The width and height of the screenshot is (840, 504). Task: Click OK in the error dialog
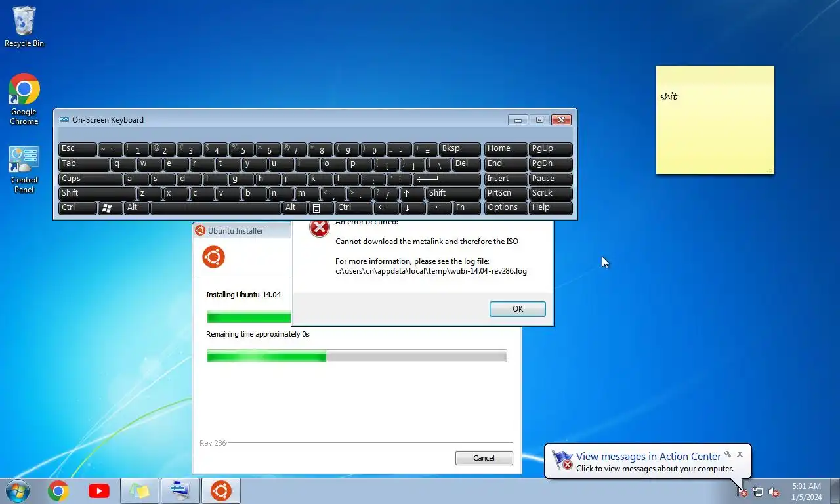pos(518,309)
